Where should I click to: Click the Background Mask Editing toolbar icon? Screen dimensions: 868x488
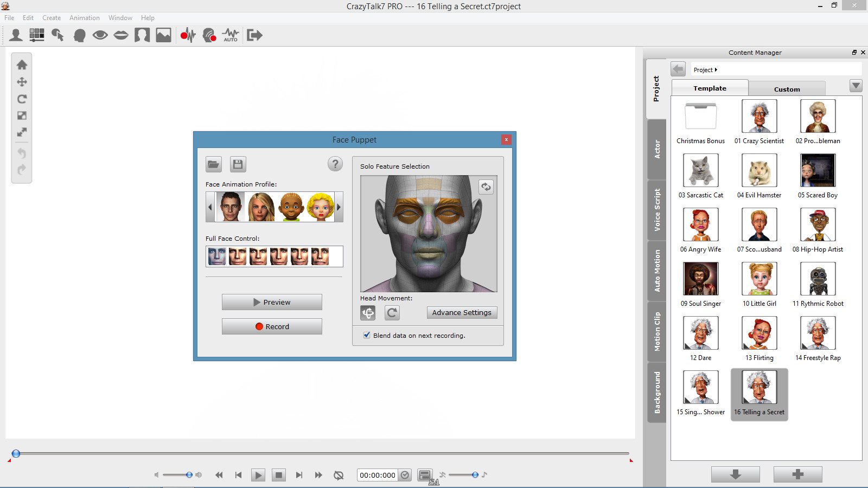(x=142, y=35)
